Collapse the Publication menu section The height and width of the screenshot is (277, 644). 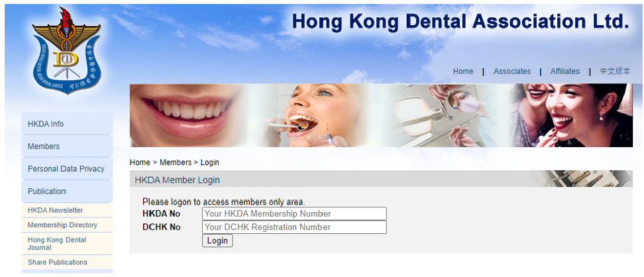point(67,191)
